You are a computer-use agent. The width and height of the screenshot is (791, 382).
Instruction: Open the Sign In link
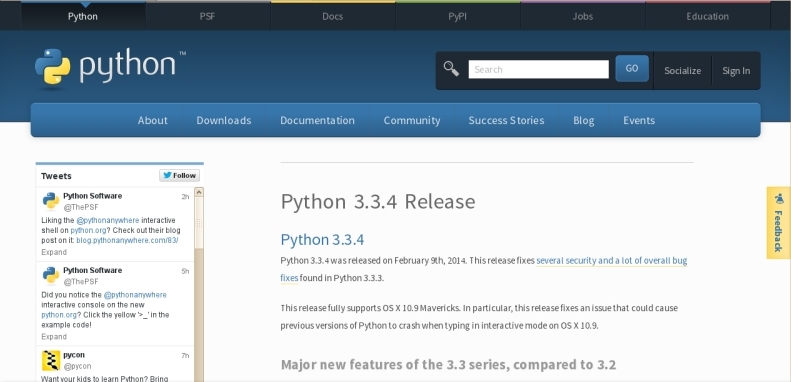pyautogui.click(x=736, y=71)
